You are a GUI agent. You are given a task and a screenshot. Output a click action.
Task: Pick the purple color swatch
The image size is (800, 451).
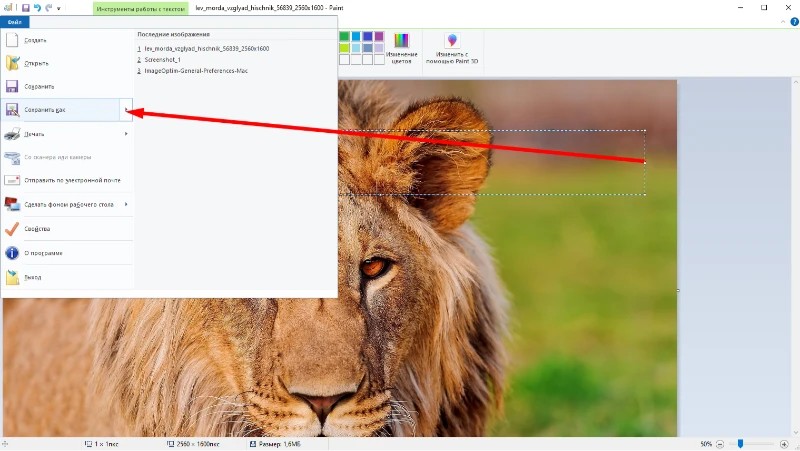379,36
